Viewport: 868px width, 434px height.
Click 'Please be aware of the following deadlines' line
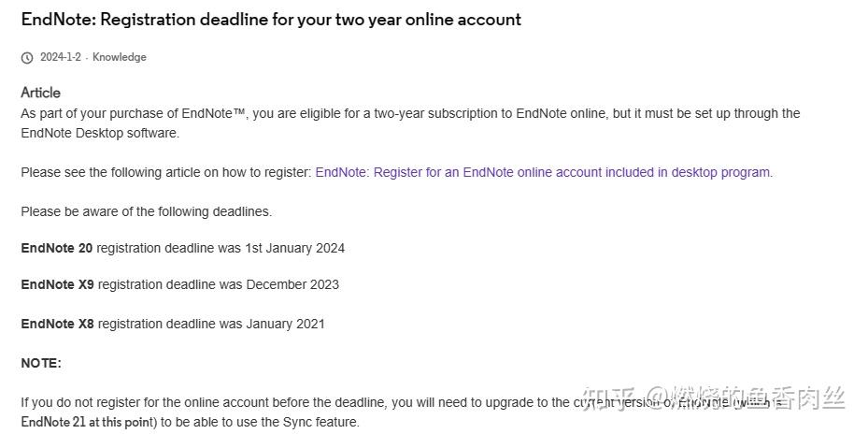point(146,211)
